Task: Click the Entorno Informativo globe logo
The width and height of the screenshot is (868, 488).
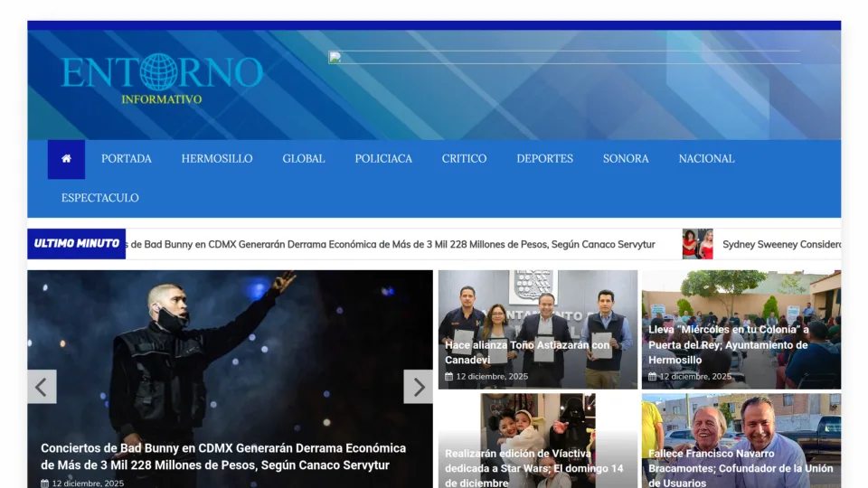Action: 162,79
